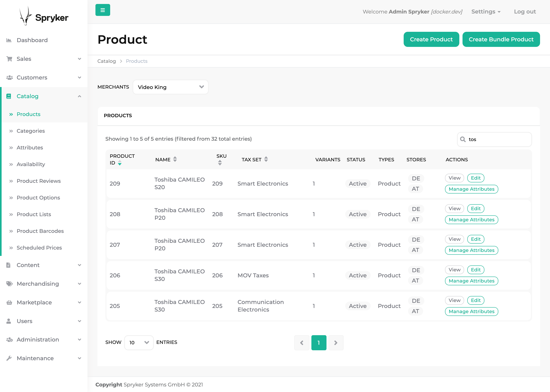Image resolution: width=550 pixels, height=392 pixels.
Task: Click the Users person icon
Action: [9, 321]
